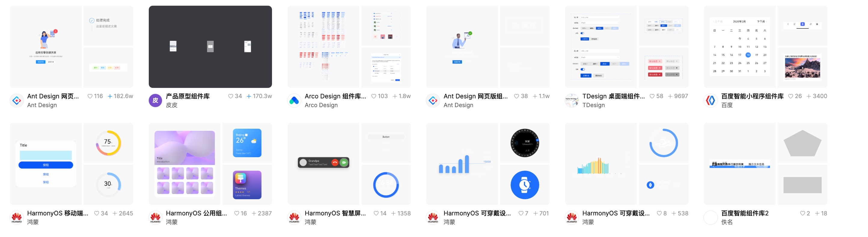This screenshot has width=868, height=237.
Task: Open the 30 circular progress thumbnail
Action: pyautogui.click(x=108, y=184)
